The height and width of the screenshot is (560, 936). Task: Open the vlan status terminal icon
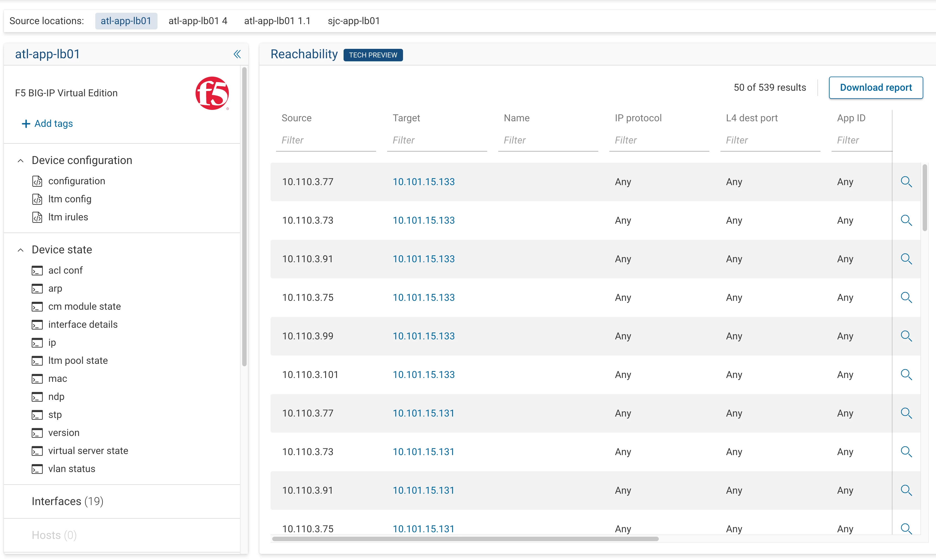tap(37, 469)
